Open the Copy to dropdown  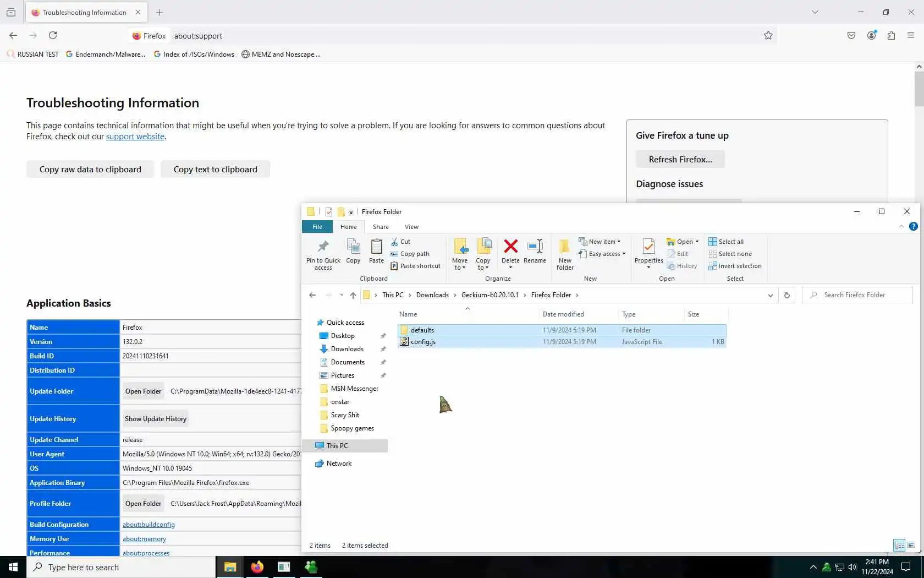click(483, 254)
